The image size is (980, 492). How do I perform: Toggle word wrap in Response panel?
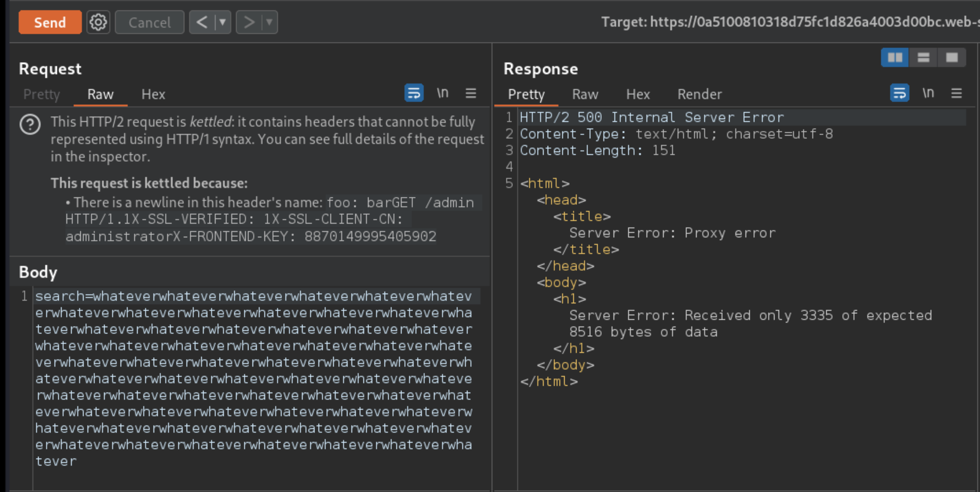tap(900, 93)
